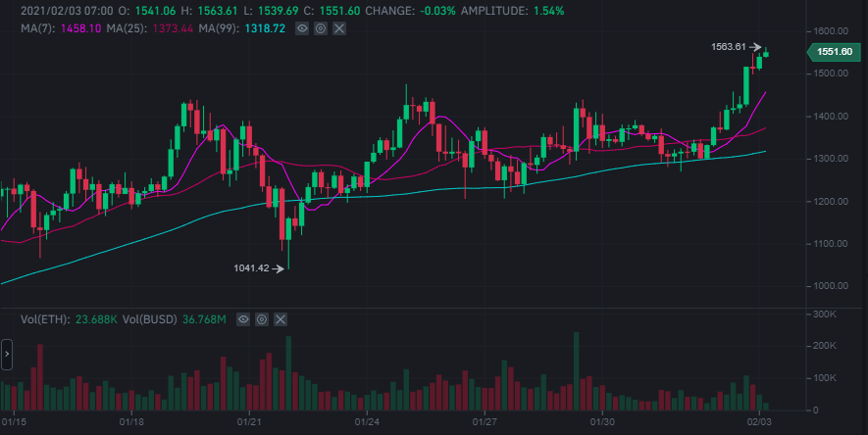Click the 01/27 date on time axis
Viewport: 868px width, 435px height.
point(485,422)
